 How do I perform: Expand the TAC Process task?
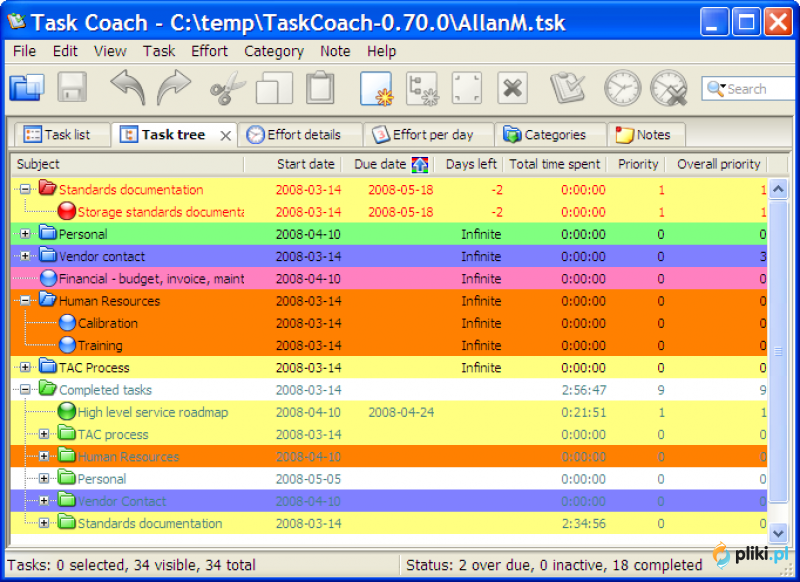(25, 367)
